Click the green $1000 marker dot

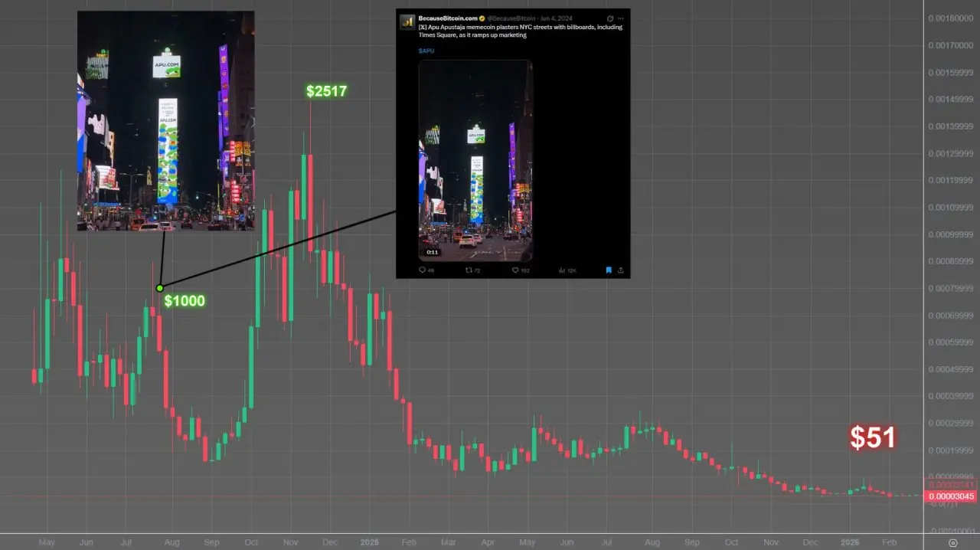pyautogui.click(x=159, y=288)
